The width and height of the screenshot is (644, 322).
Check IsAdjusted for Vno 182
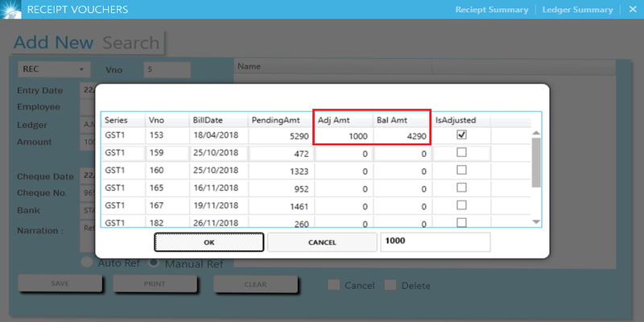tap(461, 222)
